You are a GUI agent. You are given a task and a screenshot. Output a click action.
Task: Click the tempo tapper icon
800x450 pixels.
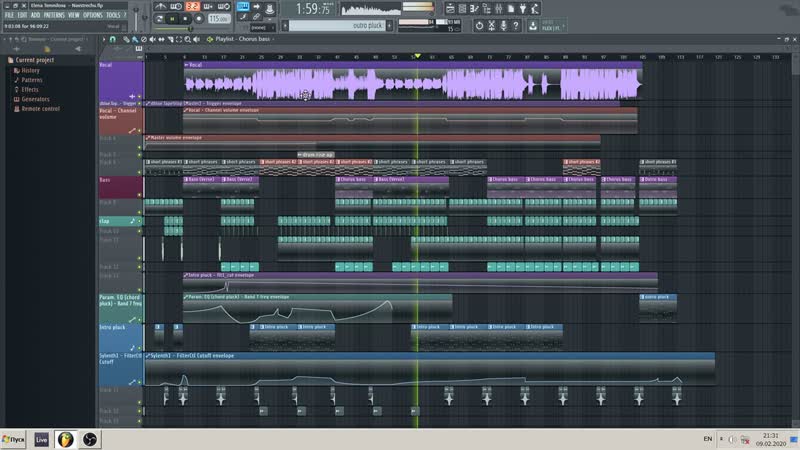coord(535,8)
